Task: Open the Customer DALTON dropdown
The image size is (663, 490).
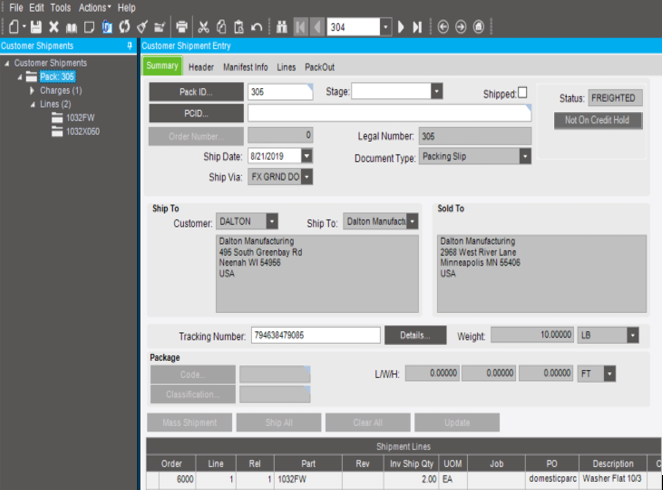Action: click(272, 221)
